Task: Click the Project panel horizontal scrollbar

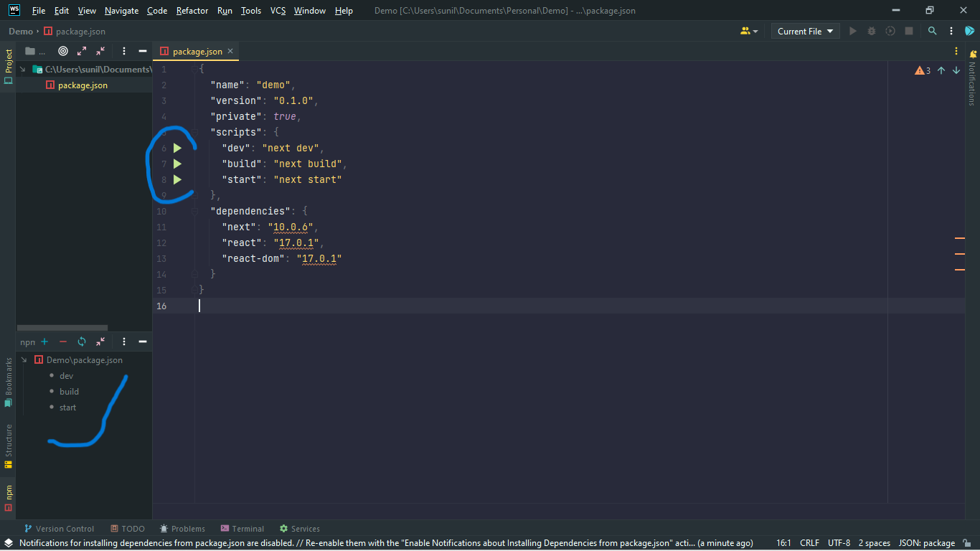Action: click(62, 327)
